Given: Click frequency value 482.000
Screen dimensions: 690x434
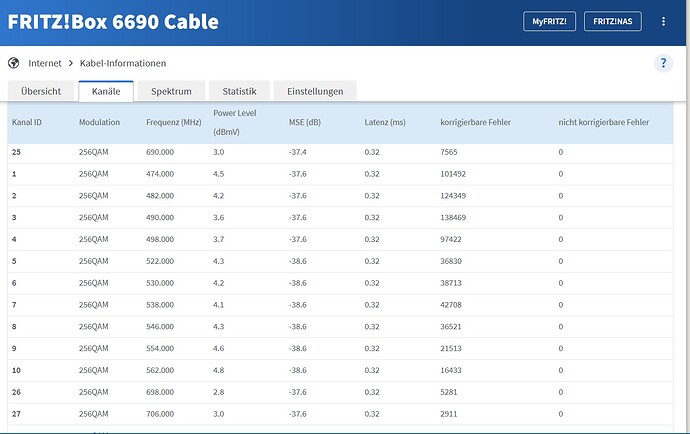Looking at the screenshot, I should click(x=160, y=196).
